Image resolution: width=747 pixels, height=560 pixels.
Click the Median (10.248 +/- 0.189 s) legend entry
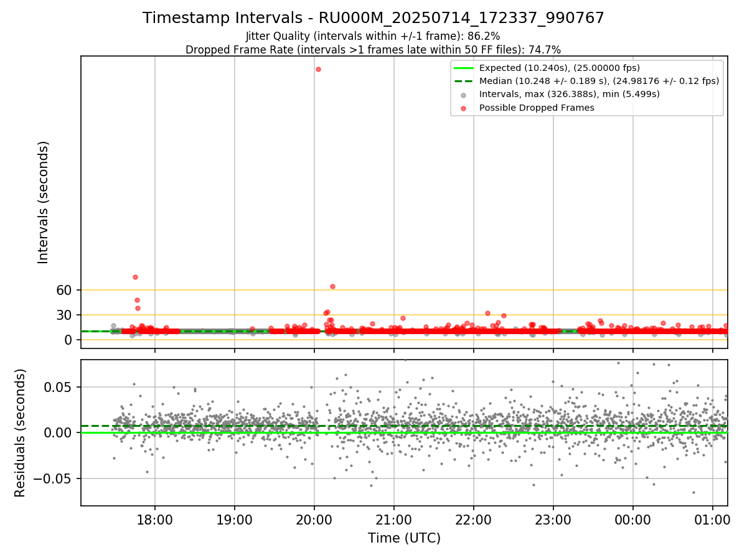point(599,81)
